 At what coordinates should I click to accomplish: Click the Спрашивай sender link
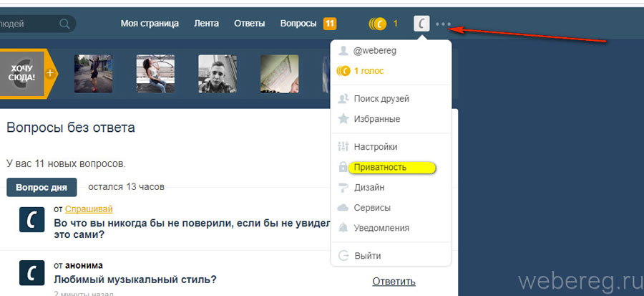[89, 209]
